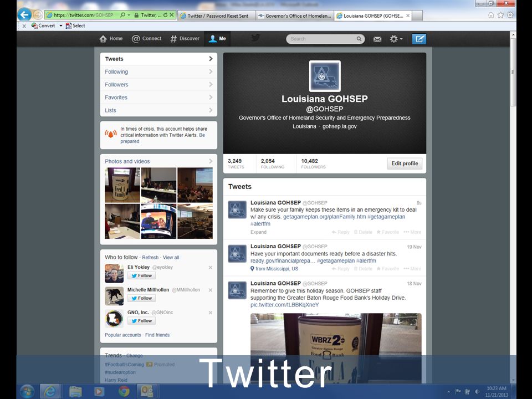This screenshot has width=532, height=399.
Task: Open the Windows Start button
Action: point(27,391)
